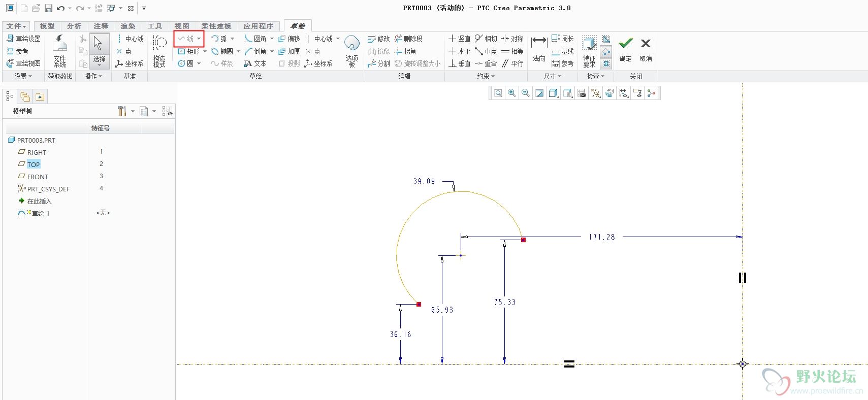Viewport: 868px width, 400px height.
Task: Expand the 约束 constraint group dropdown
Action: (486, 76)
